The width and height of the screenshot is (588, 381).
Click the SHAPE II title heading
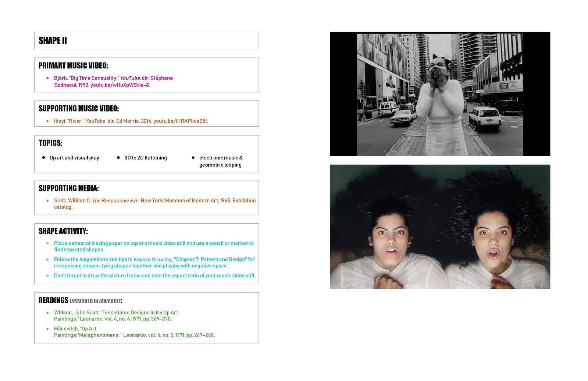pos(53,40)
